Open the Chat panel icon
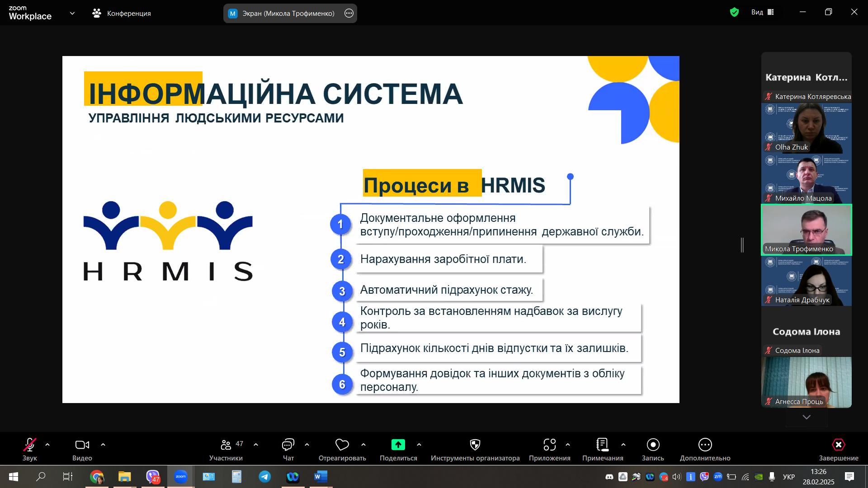Image resolution: width=868 pixels, height=488 pixels. point(288,445)
